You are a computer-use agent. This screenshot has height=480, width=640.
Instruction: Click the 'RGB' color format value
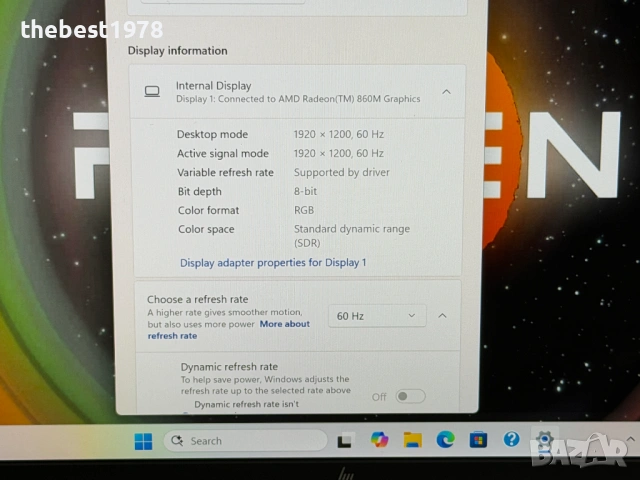(x=304, y=210)
